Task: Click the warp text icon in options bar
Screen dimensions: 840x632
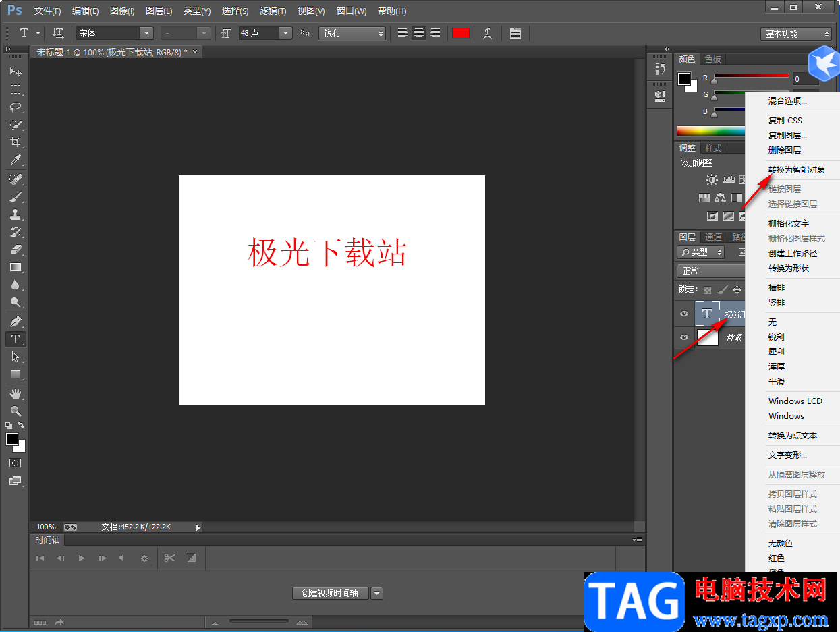Action: coord(487,33)
